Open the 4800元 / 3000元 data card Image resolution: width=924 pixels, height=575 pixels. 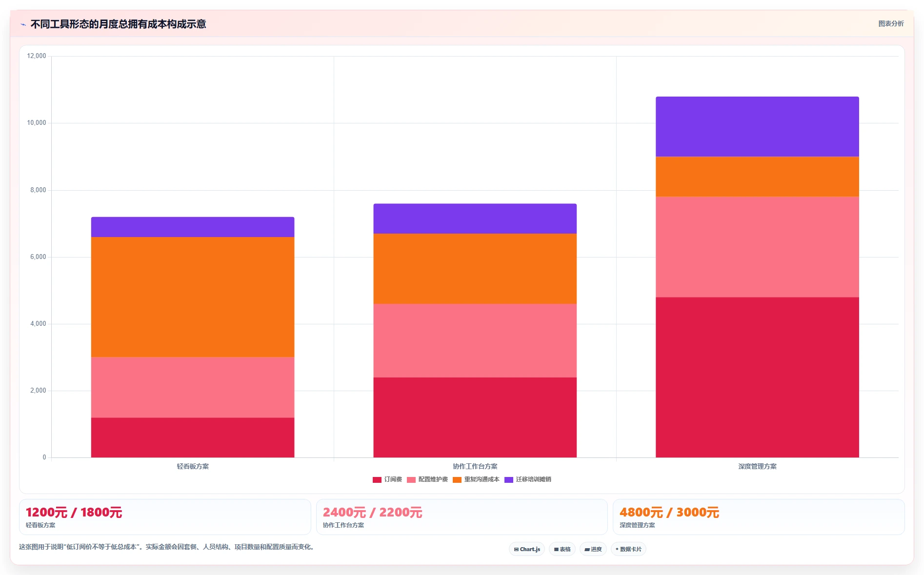pyautogui.click(x=759, y=517)
